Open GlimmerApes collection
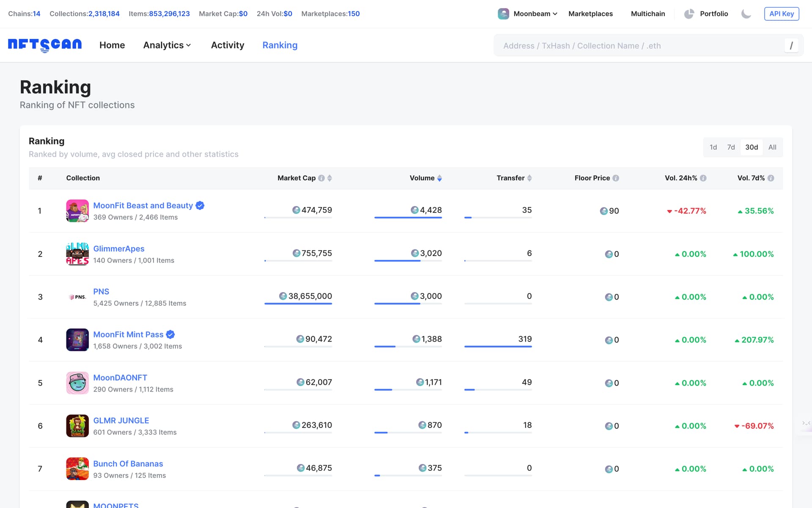 (119, 248)
